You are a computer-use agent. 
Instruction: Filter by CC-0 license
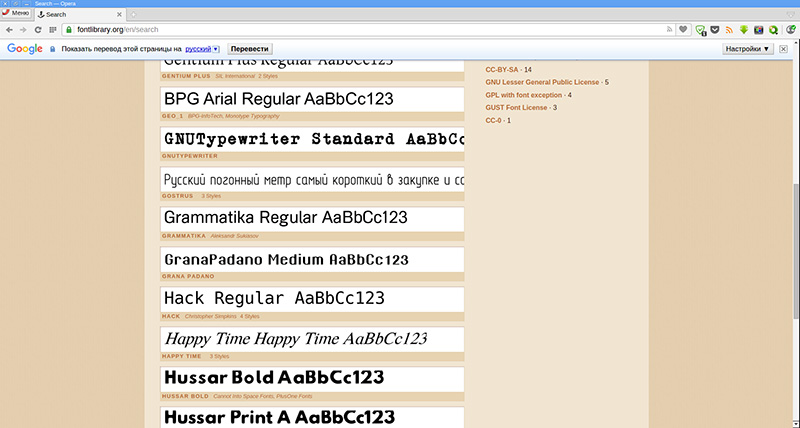493,120
